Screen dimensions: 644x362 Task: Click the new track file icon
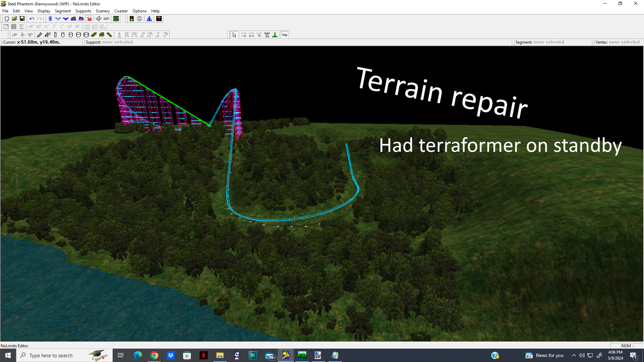tap(7, 19)
